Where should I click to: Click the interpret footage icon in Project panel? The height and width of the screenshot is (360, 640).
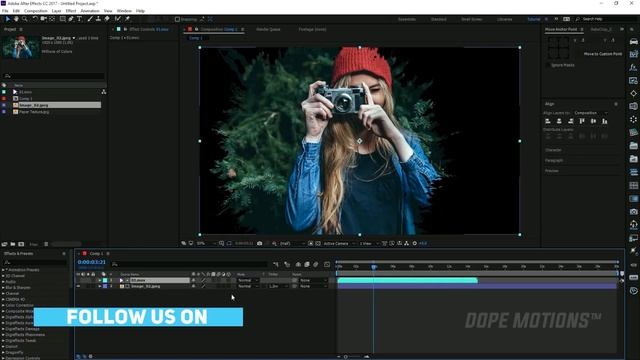(4, 244)
